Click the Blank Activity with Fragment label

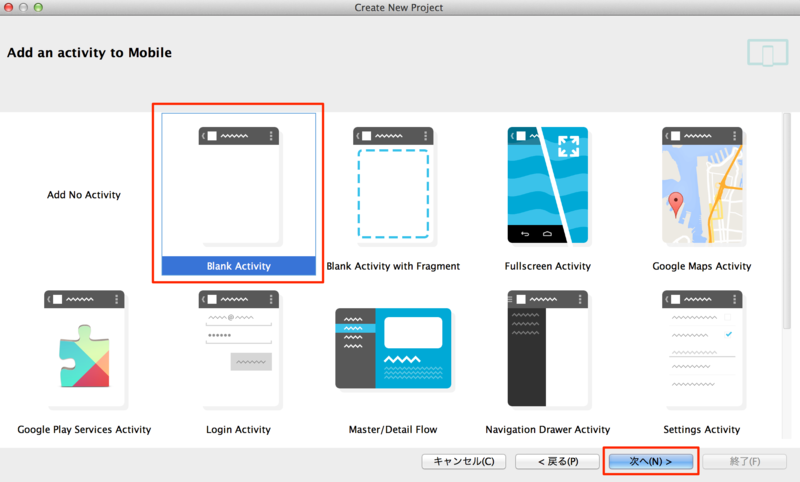point(393,266)
